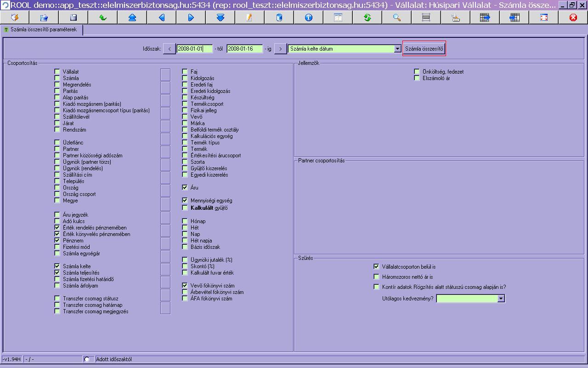Click the table import arrow icon
This screenshot has width=588, height=368.
(514, 17)
